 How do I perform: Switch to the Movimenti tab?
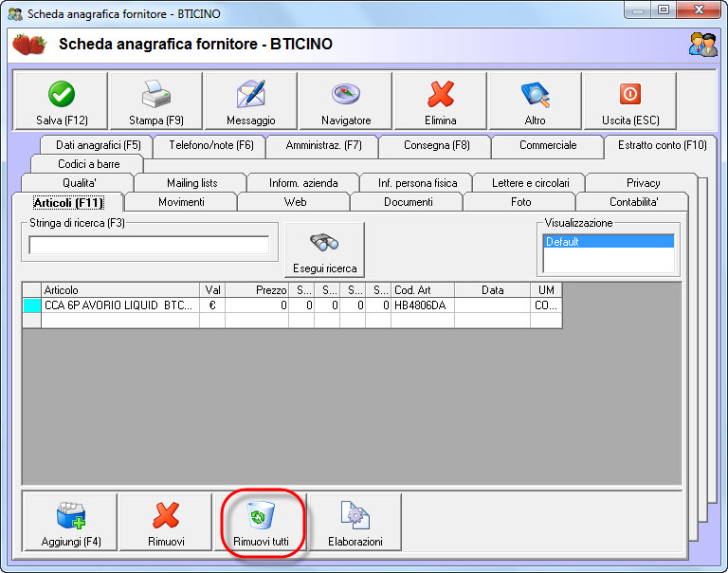[181, 202]
